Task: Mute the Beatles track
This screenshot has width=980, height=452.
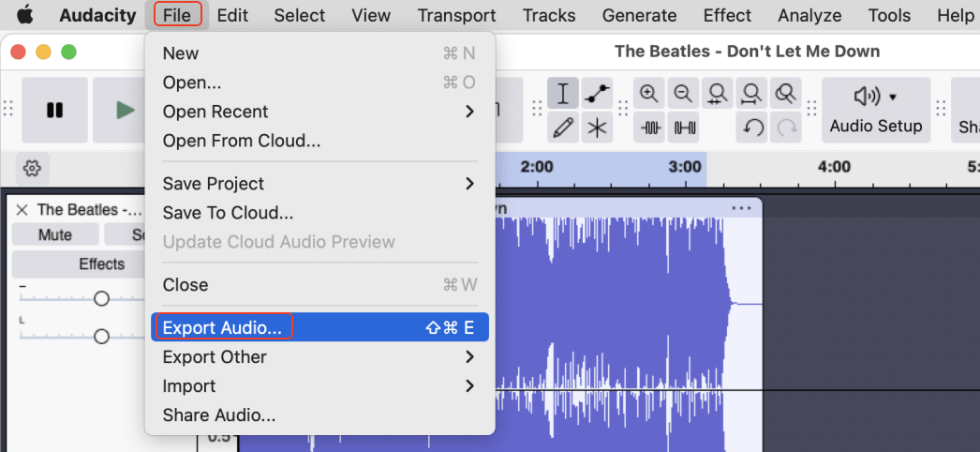Action: pos(54,234)
